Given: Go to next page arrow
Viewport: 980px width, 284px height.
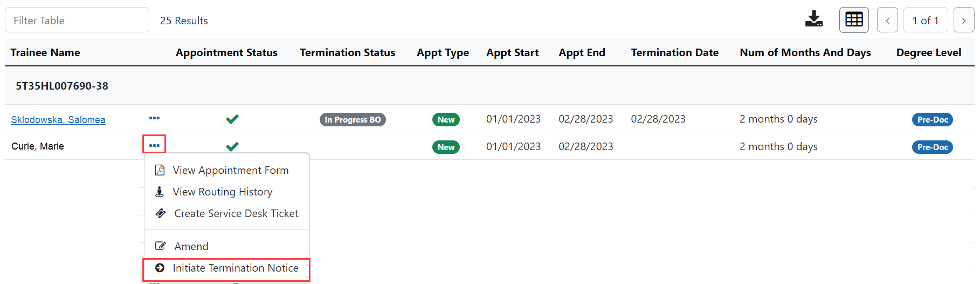Looking at the screenshot, I should click(x=964, y=21).
